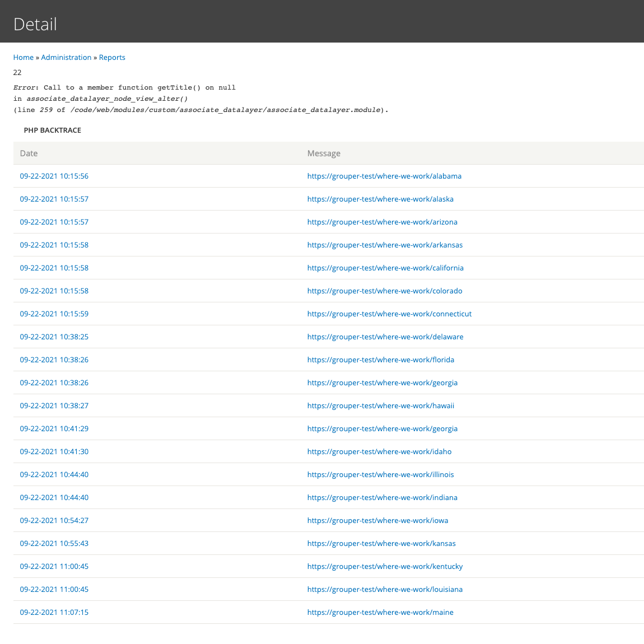644x644 pixels.
Task: Click the 10:38:26 date in the georgia row
Action: click(x=54, y=383)
